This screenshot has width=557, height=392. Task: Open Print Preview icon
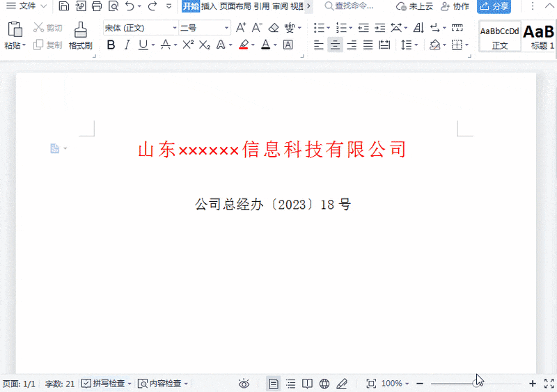pos(113,6)
